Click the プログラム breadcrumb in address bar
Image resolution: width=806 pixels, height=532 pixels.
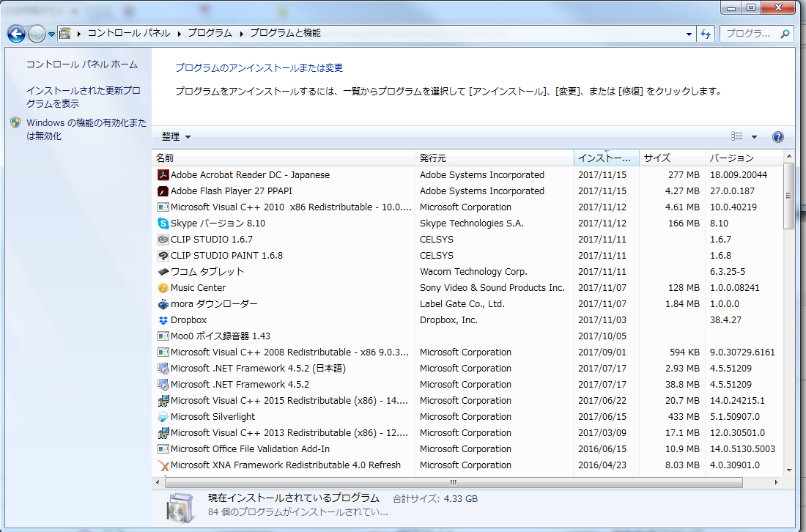coord(210,34)
